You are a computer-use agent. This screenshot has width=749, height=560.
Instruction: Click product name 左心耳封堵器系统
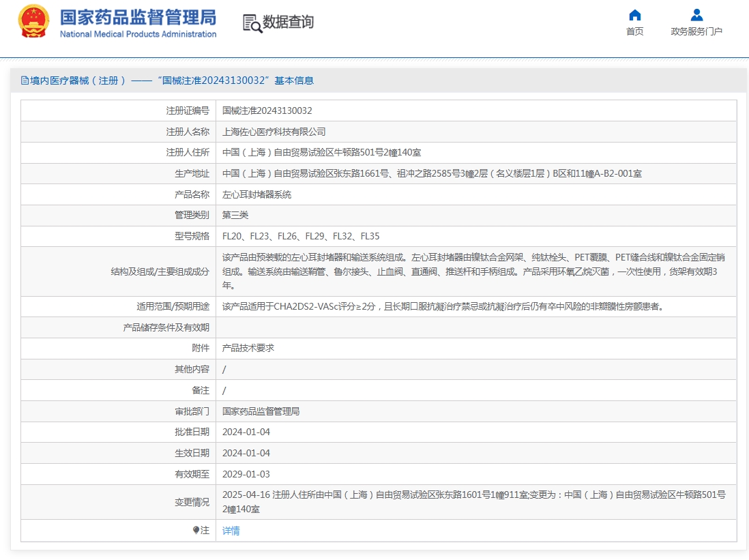(256, 194)
